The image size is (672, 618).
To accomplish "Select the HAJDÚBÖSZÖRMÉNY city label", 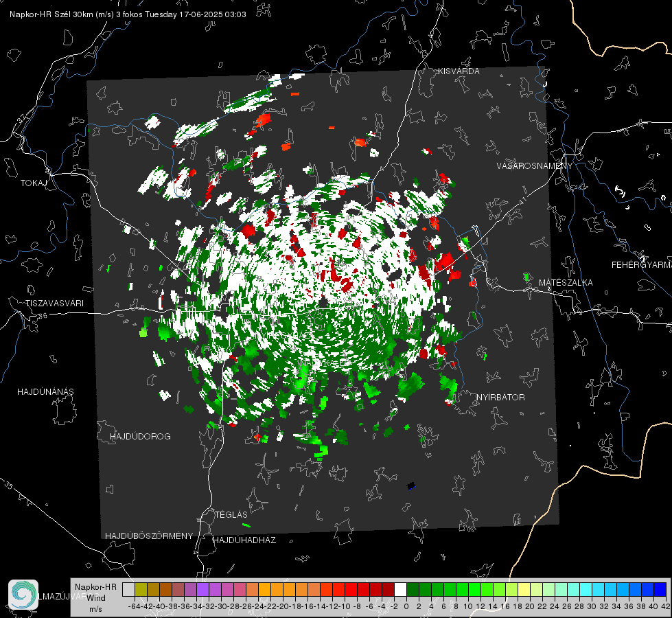I will coord(149,536).
